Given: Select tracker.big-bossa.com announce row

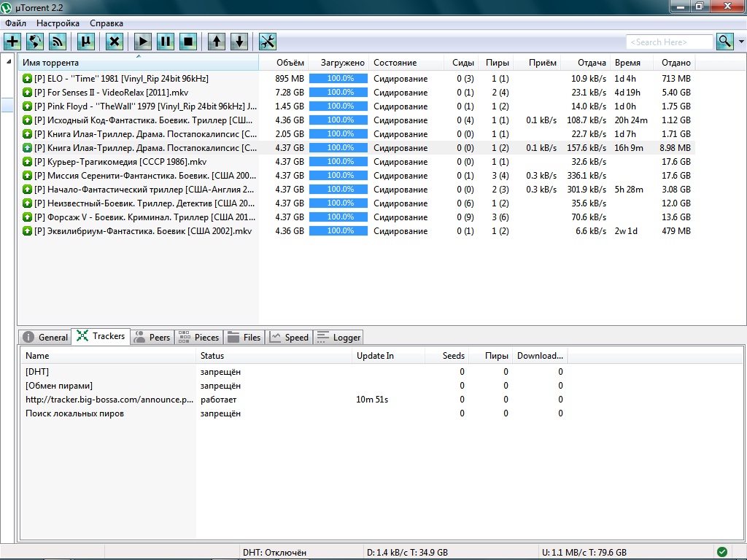Looking at the screenshot, I should (x=295, y=399).
